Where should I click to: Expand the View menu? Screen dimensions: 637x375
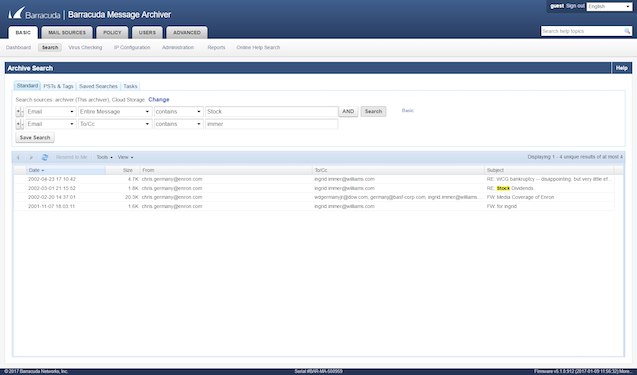126,157
